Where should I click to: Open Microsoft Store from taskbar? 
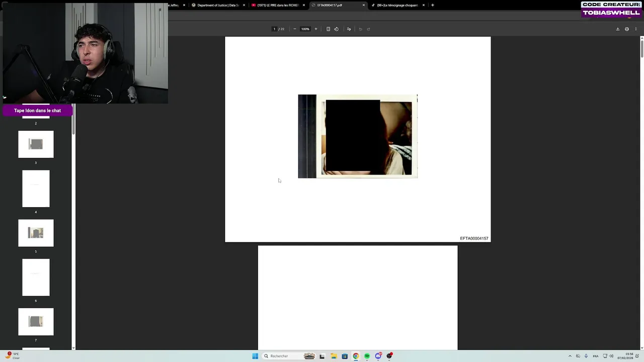tap(345, 356)
